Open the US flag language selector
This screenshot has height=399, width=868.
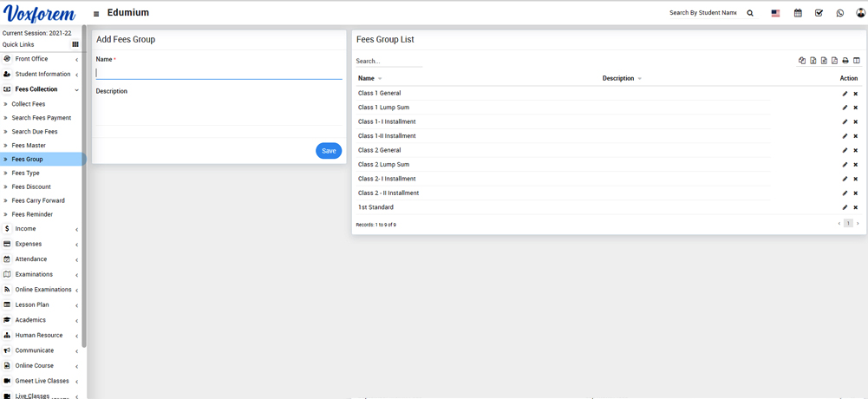click(x=775, y=13)
